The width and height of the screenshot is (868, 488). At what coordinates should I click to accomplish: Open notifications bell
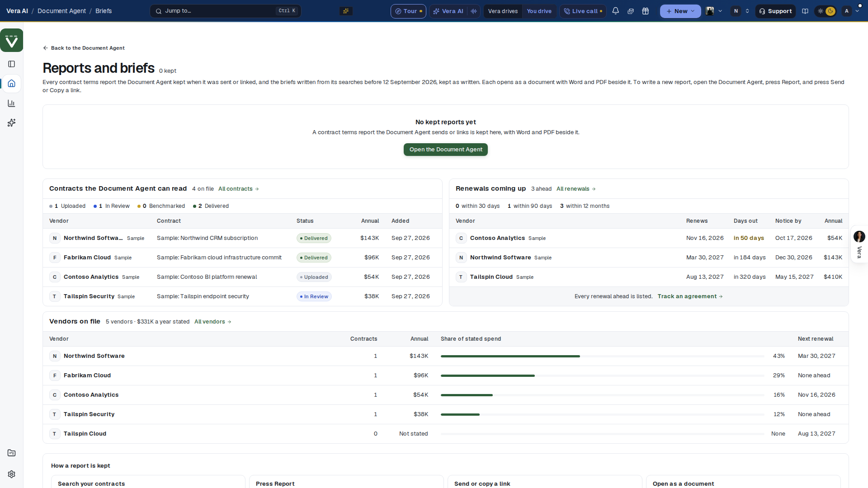(x=615, y=11)
